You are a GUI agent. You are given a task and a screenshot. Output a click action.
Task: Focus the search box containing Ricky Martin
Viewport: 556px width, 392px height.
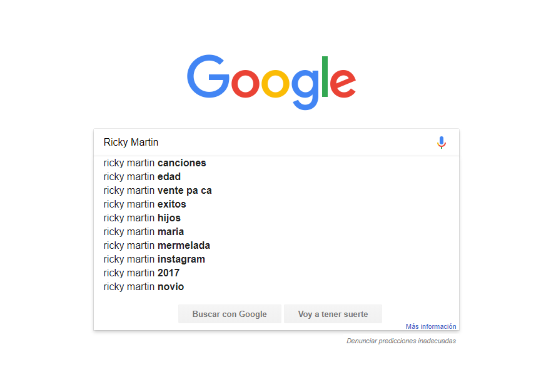[263, 143]
